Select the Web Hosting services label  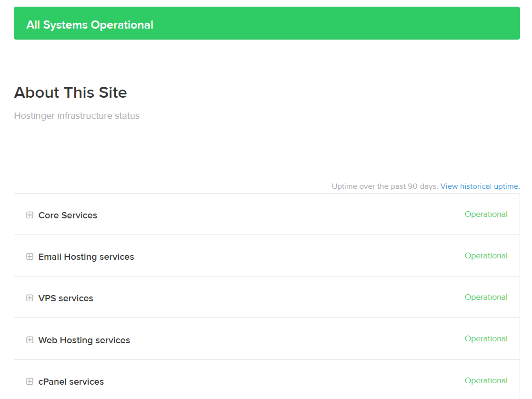point(84,340)
